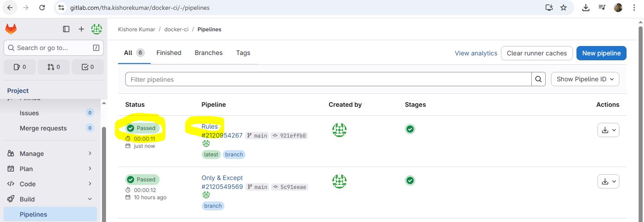Viewport: 644px width, 222px height.
Task: Click the New pipeline button
Action: point(601,53)
